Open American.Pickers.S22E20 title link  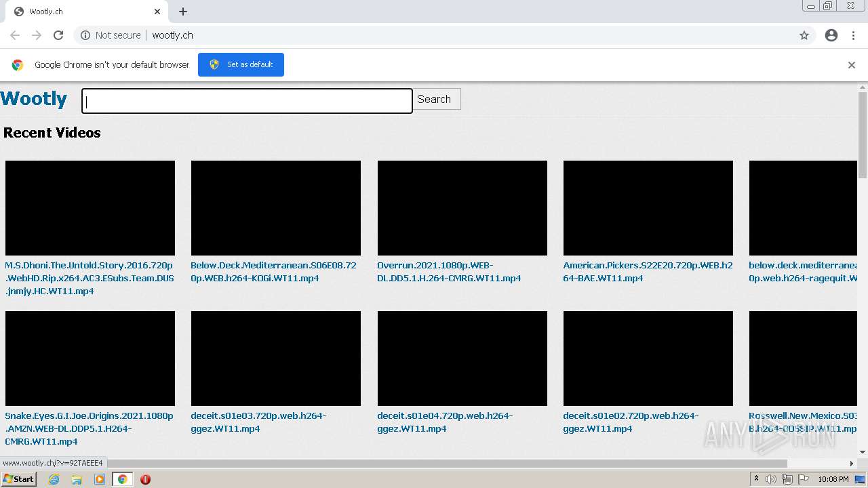[x=648, y=272]
